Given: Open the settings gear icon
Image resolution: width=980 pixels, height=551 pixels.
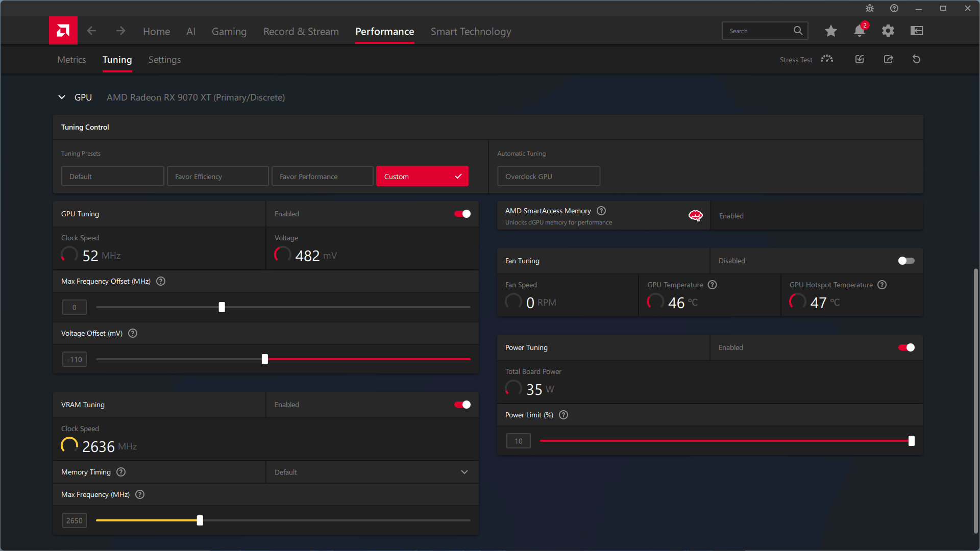Looking at the screenshot, I should (x=888, y=31).
